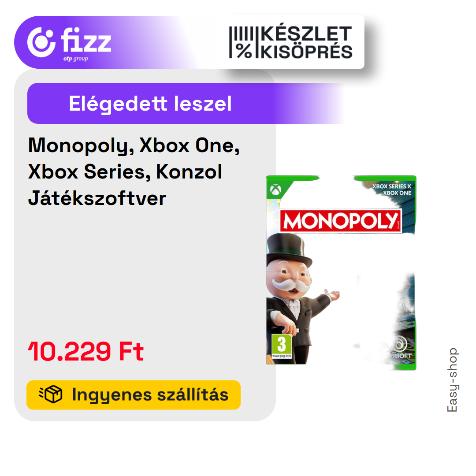Viewport: 476px width, 476px height.
Task: Click the fizz circular logo icon
Action: (x=41, y=42)
